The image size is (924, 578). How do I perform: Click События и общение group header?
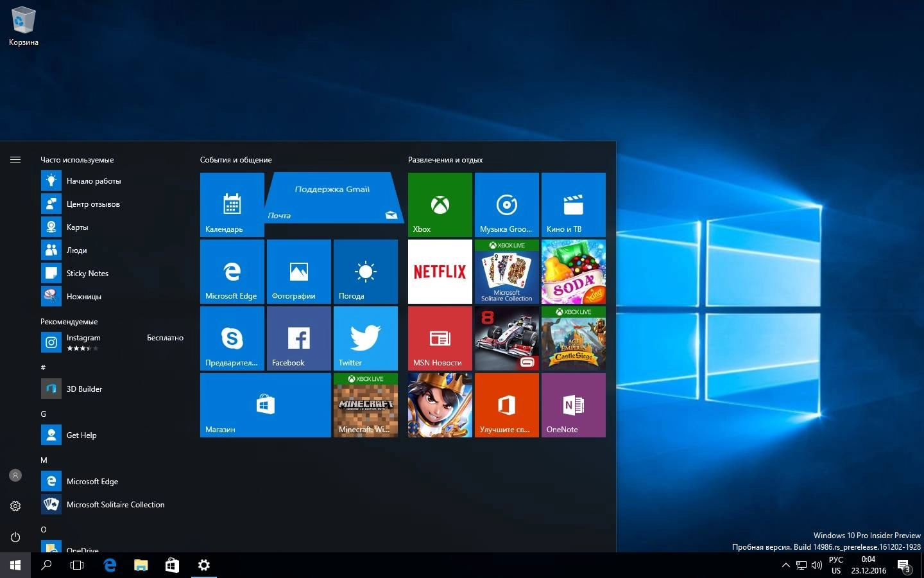coord(236,160)
